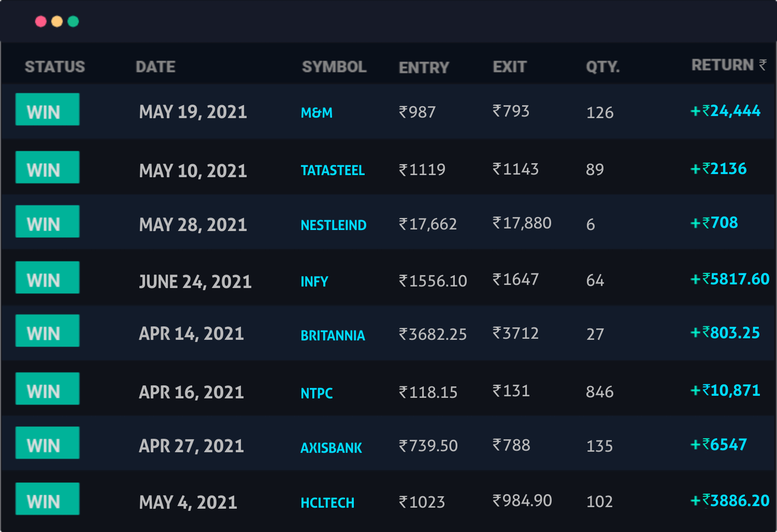This screenshot has width=777, height=532.
Task: Click the SYMBOL column header
Action: pyautogui.click(x=334, y=67)
